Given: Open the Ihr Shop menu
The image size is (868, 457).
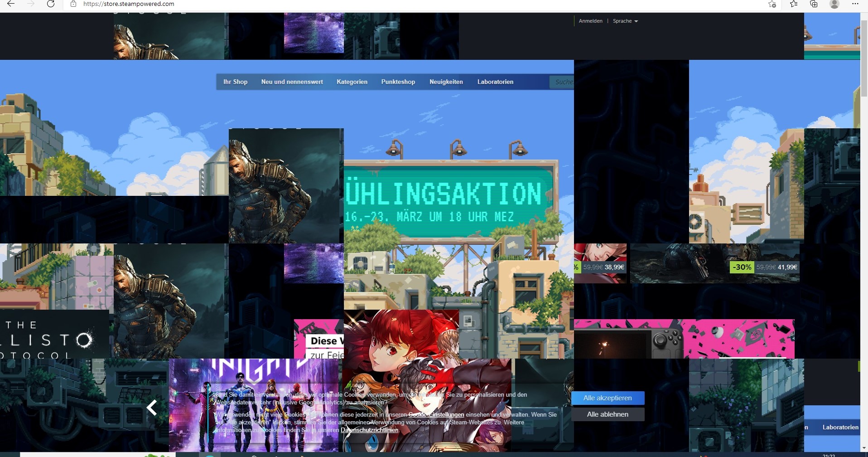Looking at the screenshot, I should 235,82.
